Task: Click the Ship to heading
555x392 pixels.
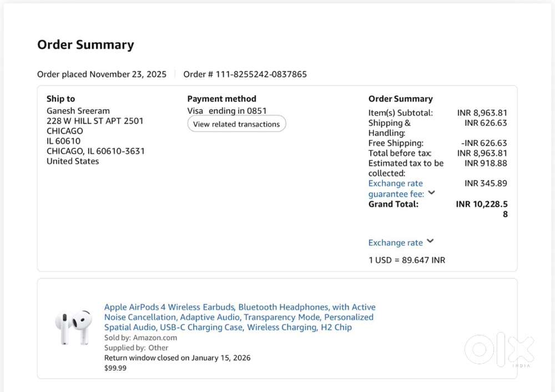Action: pos(60,99)
